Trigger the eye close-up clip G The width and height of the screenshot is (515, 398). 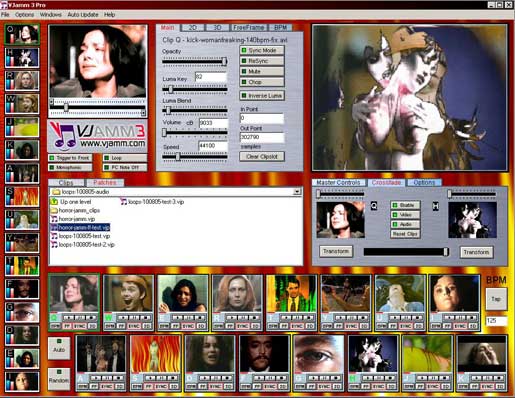tap(319, 354)
